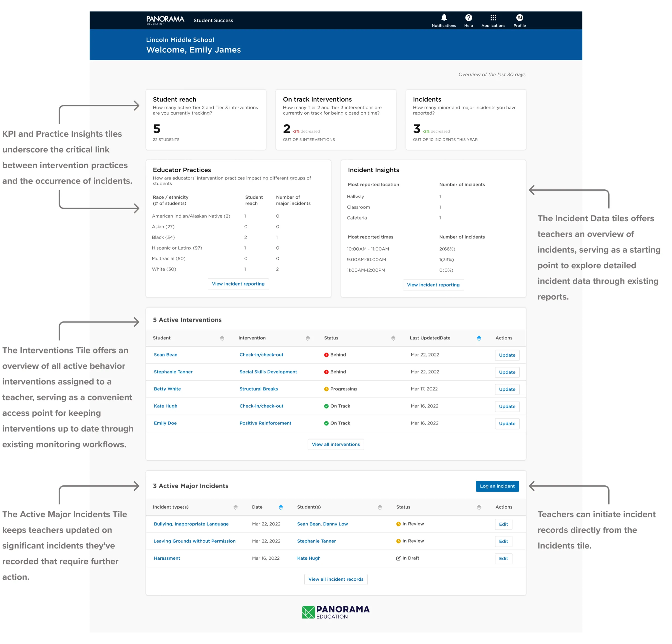Click the Help question mark icon

[468, 18]
